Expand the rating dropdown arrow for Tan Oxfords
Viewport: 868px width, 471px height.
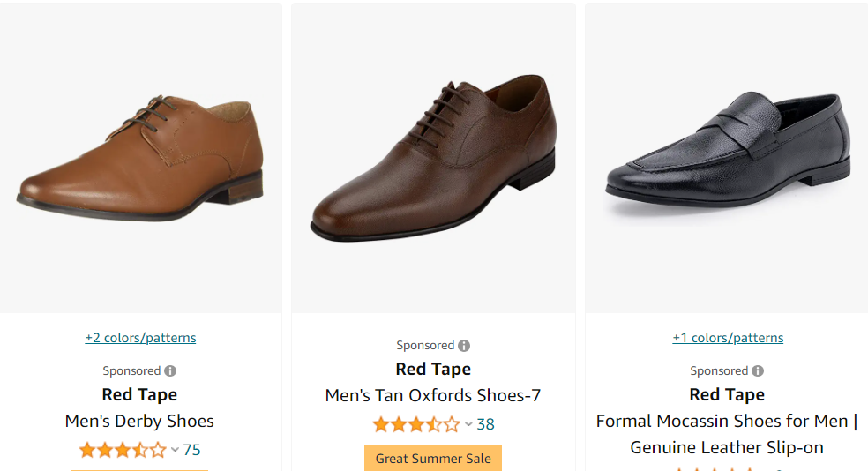click(468, 425)
